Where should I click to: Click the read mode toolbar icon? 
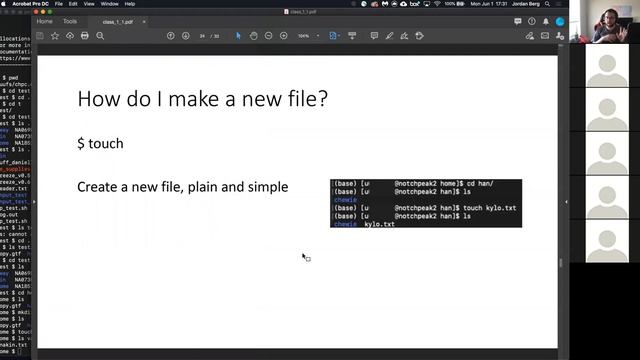tap(352, 36)
